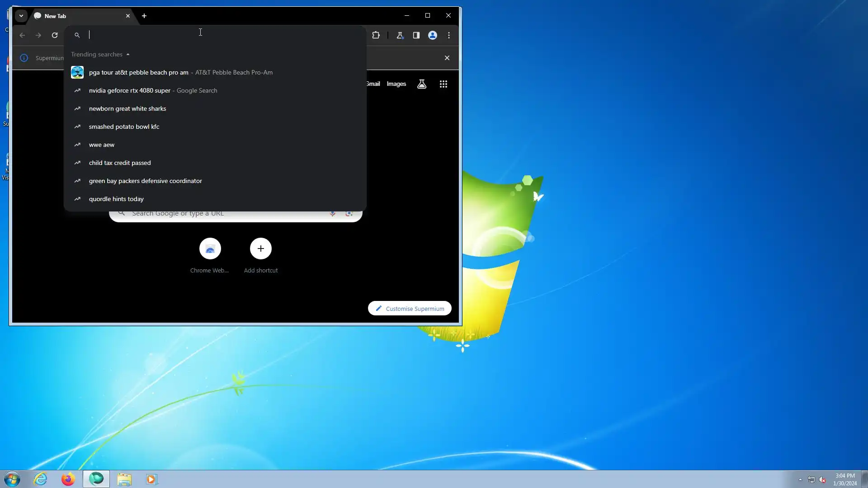Click the Search Labs flask on page

coord(422,84)
